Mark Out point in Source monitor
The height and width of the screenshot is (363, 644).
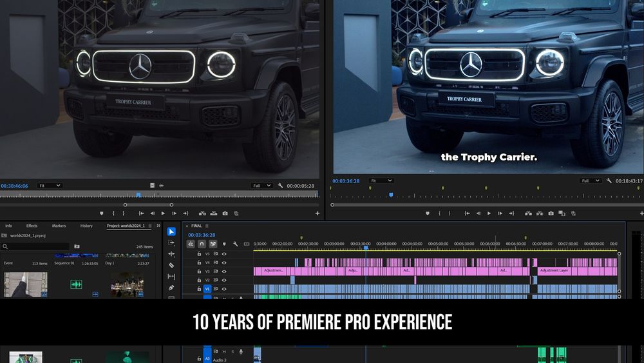123,213
